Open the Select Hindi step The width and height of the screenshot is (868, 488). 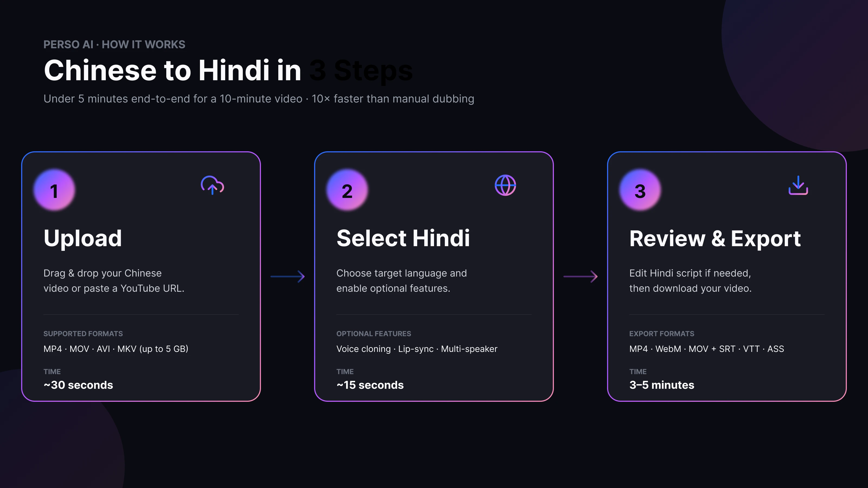click(x=403, y=238)
